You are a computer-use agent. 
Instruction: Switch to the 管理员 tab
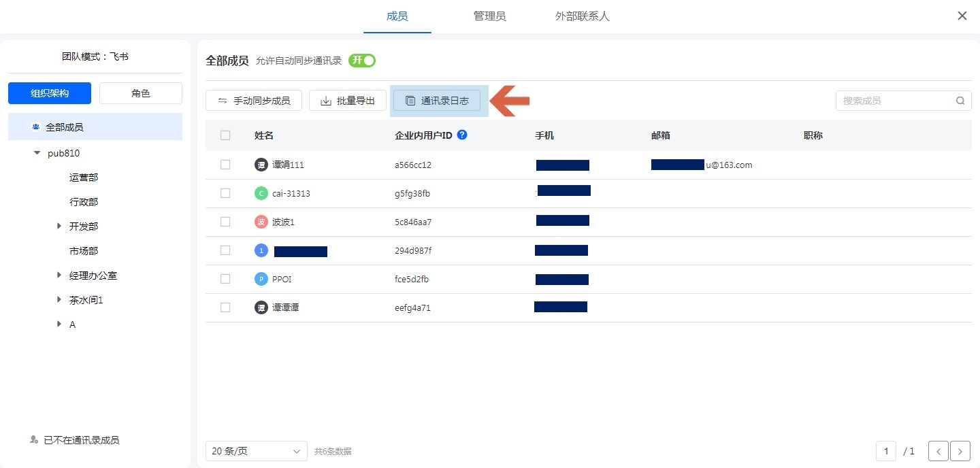[489, 16]
